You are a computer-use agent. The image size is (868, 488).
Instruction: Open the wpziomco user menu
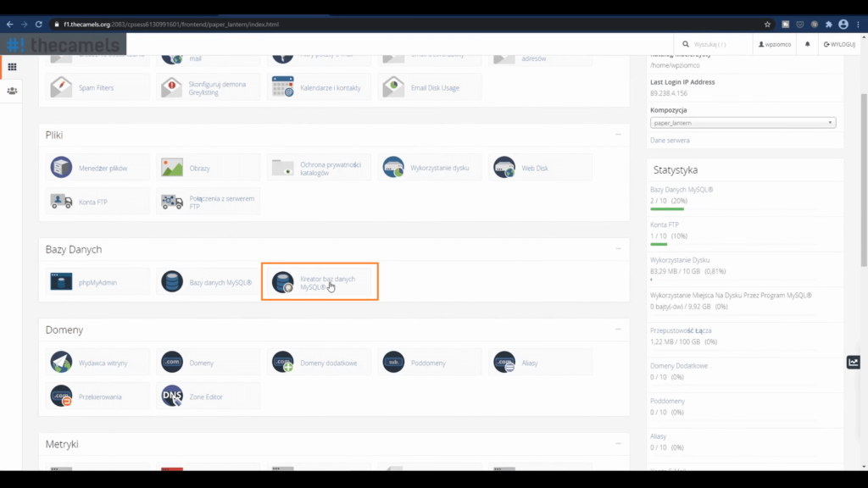pyautogui.click(x=776, y=44)
